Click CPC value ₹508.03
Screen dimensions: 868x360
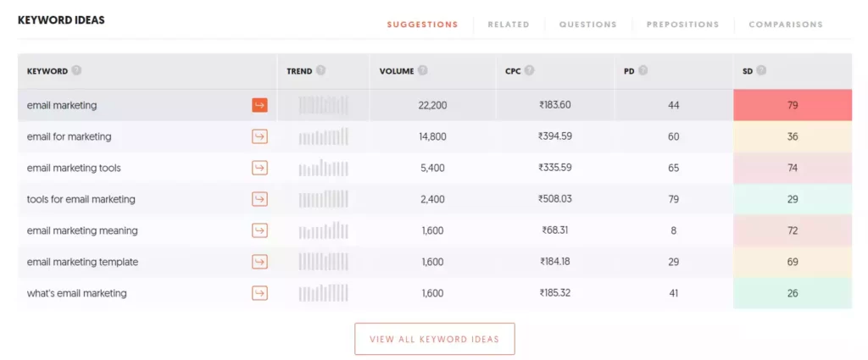(x=555, y=199)
